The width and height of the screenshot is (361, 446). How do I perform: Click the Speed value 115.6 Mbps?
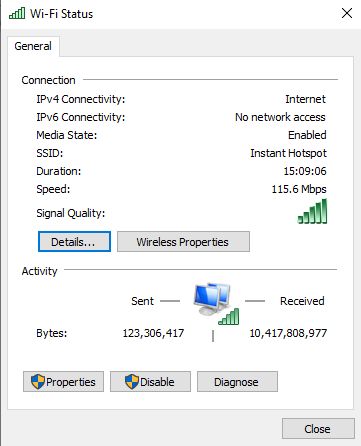(x=299, y=189)
